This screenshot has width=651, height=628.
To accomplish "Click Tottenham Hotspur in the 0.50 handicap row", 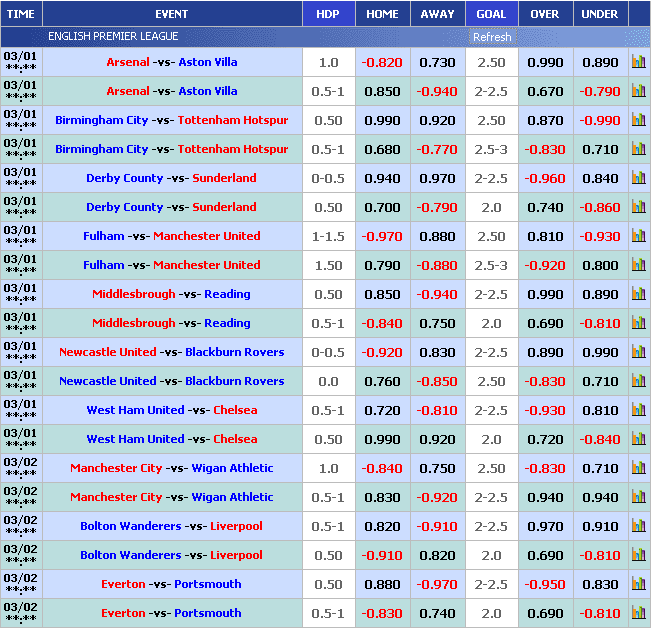I will tap(233, 120).
